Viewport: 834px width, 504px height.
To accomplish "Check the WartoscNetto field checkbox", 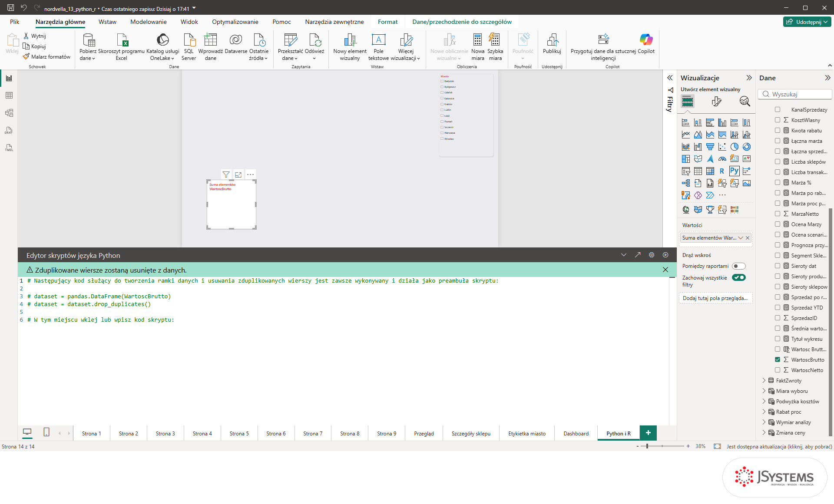I will click(x=778, y=370).
